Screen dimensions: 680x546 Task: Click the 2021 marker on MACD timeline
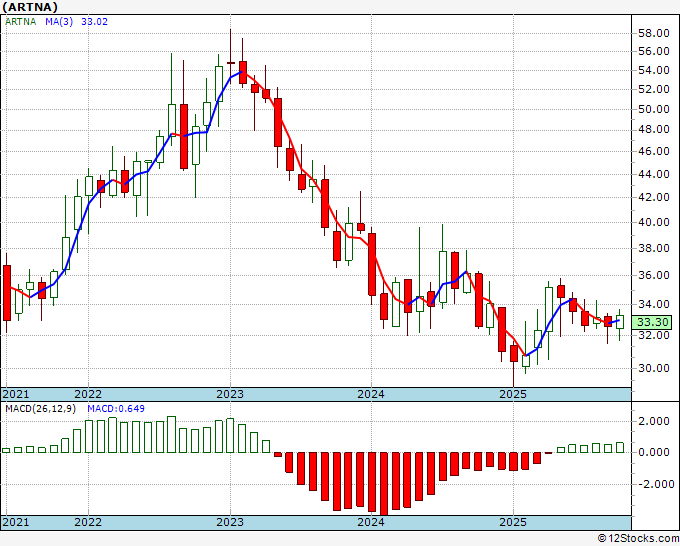[16, 522]
